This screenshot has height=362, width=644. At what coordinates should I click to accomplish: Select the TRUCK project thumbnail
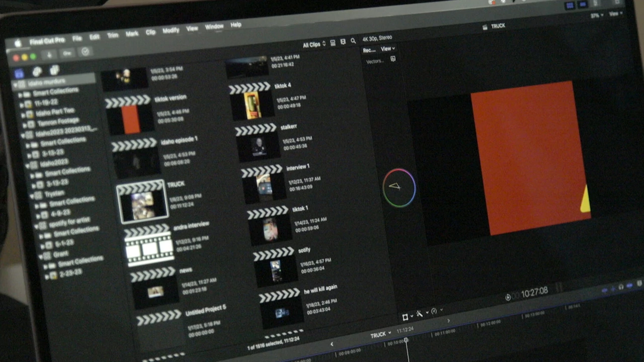tap(142, 202)
